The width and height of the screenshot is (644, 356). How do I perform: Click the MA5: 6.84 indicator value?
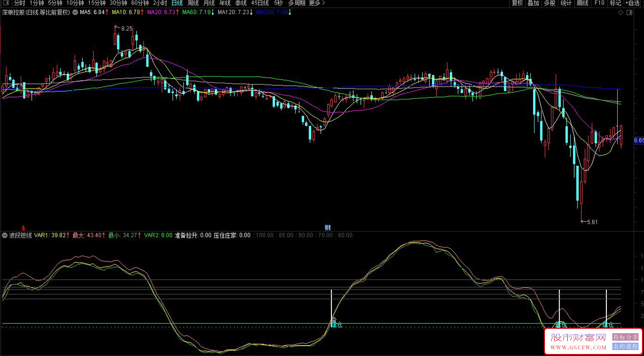point(92,12)
